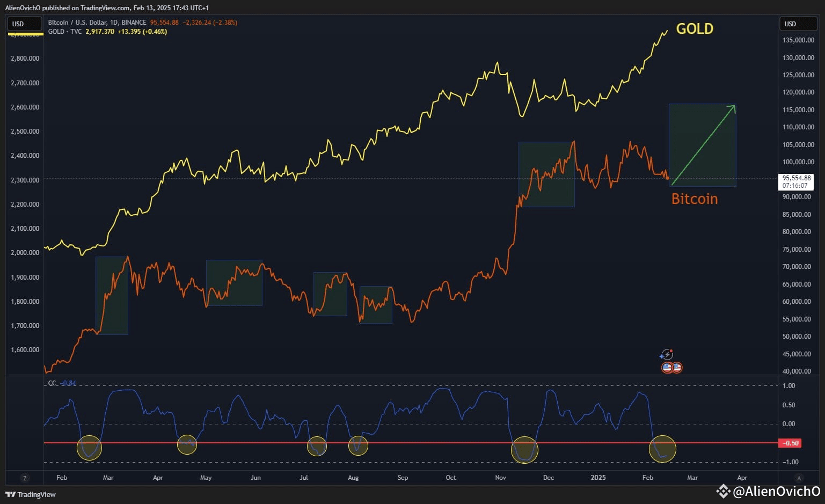
Task: Select the Bitcoin / U.S. Dollar legend title
Action: [x=97, y=23]
